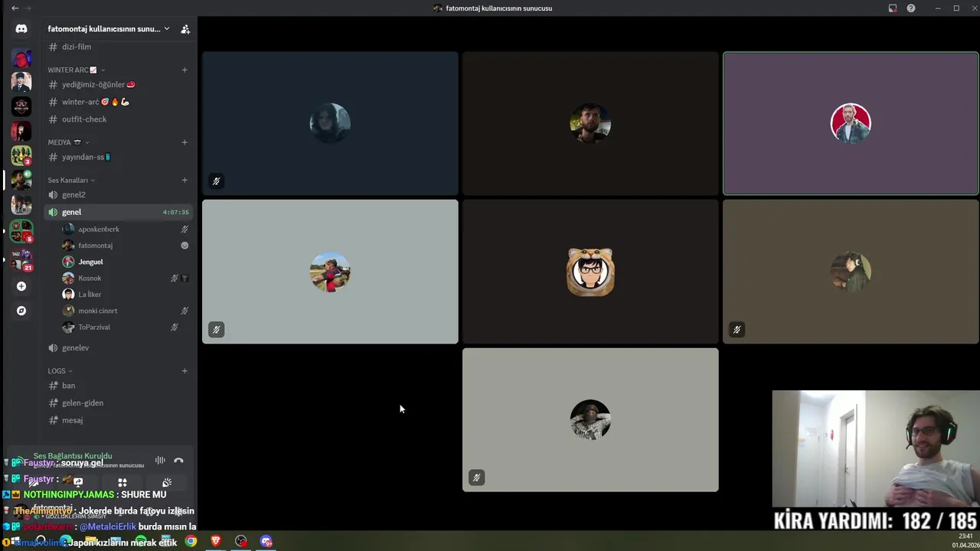Open Chrome from the taskbar
This screenshot has width=980, height=551.
coord(191,541)
